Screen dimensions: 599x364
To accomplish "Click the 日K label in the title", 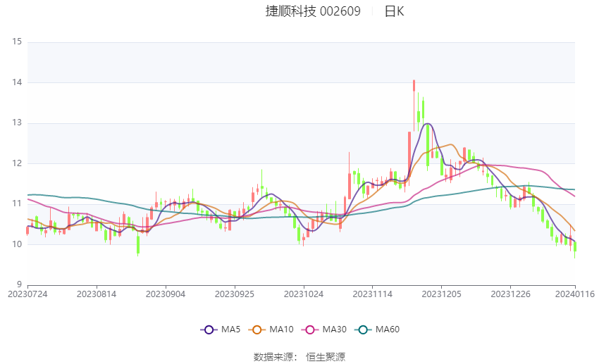I will coord(394,11).
